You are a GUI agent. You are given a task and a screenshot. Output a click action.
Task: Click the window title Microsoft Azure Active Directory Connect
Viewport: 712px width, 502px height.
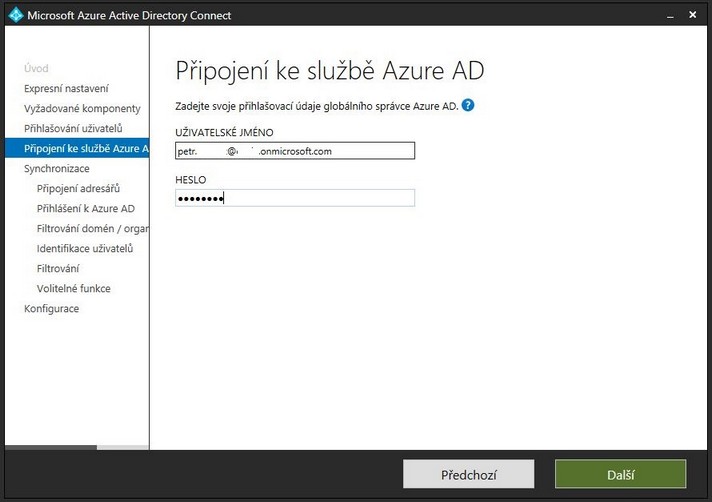pos(129,15)
